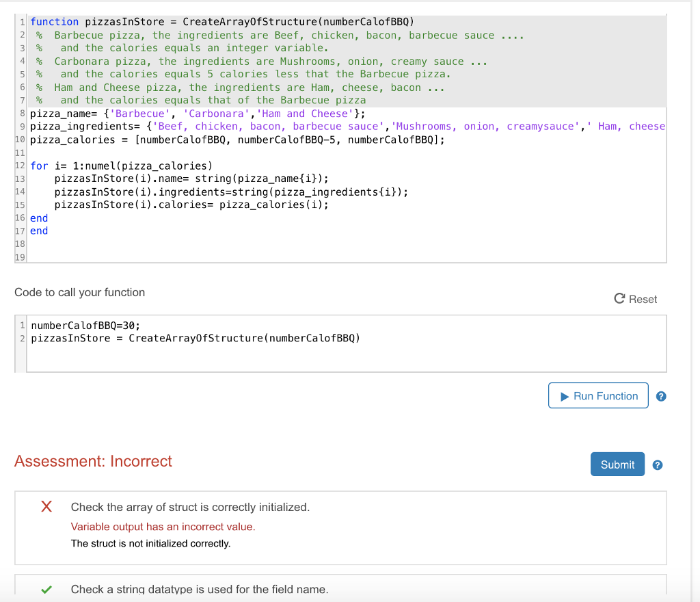Click the 'Assessment: Incorrect' heading

93,461
